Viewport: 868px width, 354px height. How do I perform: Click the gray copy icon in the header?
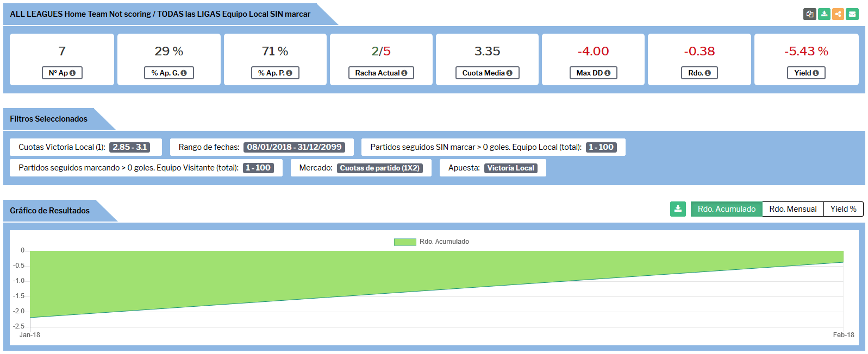(x=810, y=14)
